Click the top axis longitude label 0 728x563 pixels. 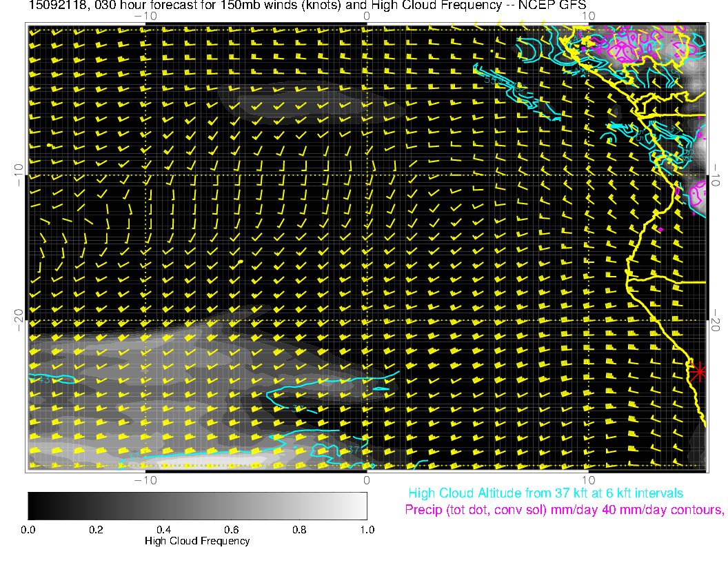pyautogui.click(x=367, y=16)
